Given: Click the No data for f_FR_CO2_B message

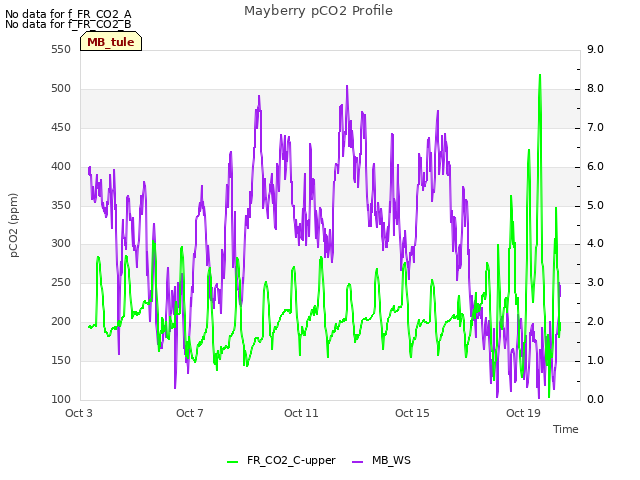Looking at the screenshot, I should pyautogui.click(x=68, y=24).
